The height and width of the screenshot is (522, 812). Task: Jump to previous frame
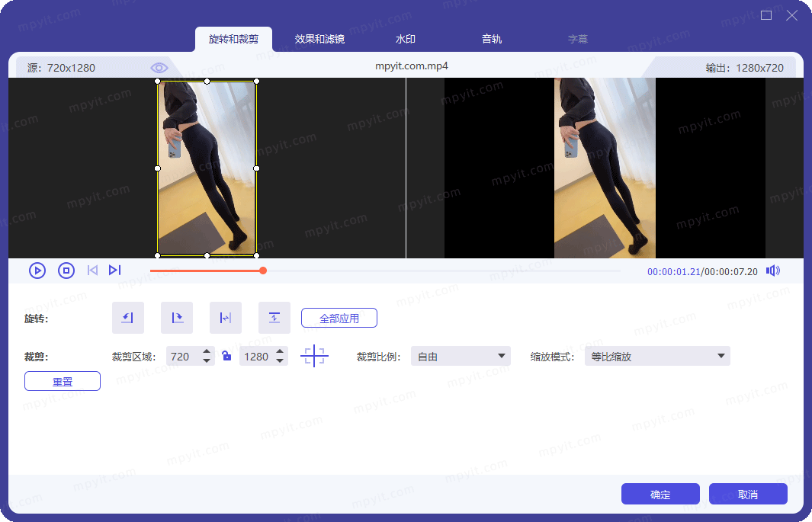[x=93, y=270]
